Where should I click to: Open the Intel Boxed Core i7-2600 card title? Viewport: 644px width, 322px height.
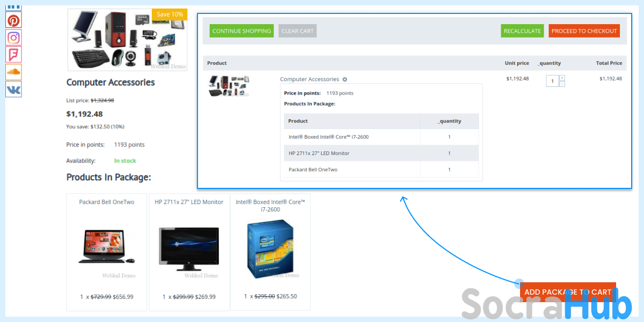pos(270,206)
